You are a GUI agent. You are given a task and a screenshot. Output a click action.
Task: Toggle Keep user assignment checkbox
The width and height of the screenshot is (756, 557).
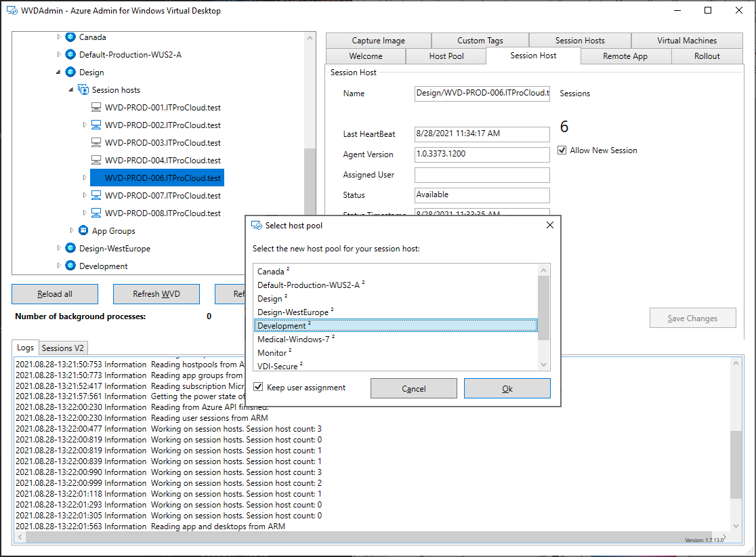[258, 387]
